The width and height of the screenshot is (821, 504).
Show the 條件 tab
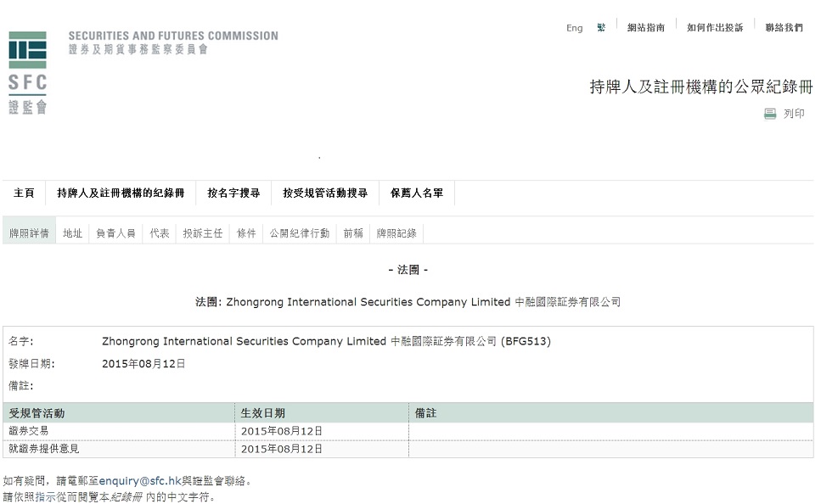click(x=246, y=233)
